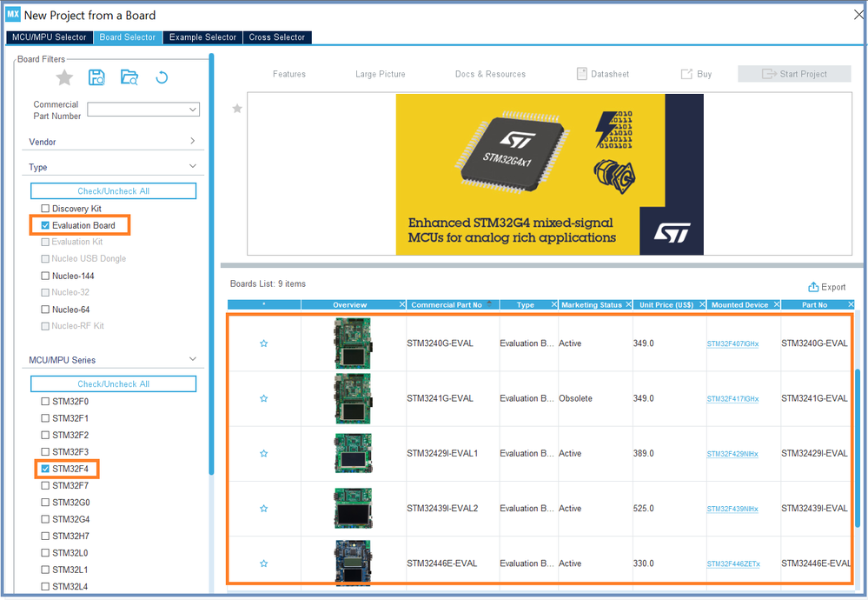Open the STM32F439NIHx mounted device link
This screenshot has width=868, height=600.
[732, 509]
